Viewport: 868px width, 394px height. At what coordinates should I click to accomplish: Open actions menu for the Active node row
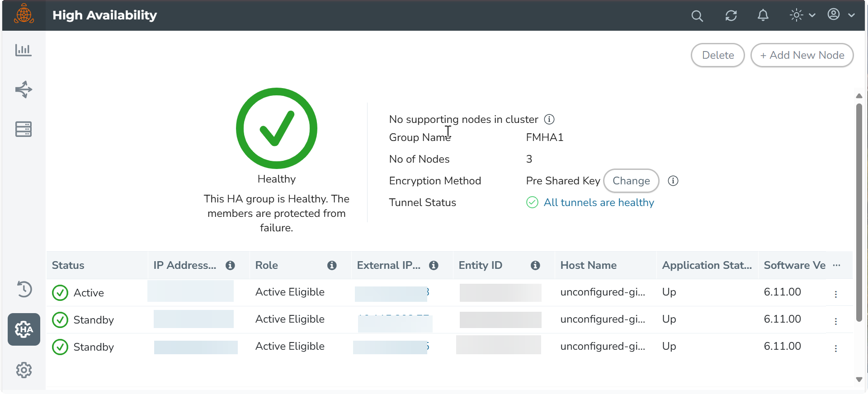coord(836,294)
